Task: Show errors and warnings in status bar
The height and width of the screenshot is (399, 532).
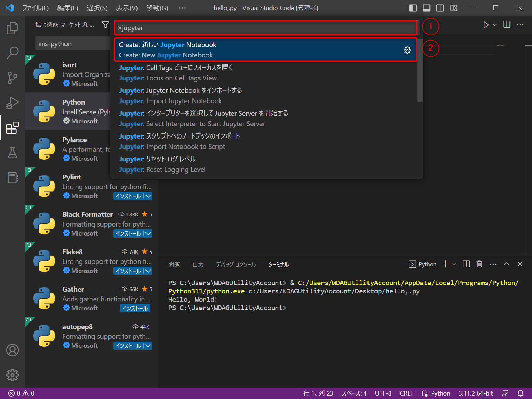Action: click(21, 393)
